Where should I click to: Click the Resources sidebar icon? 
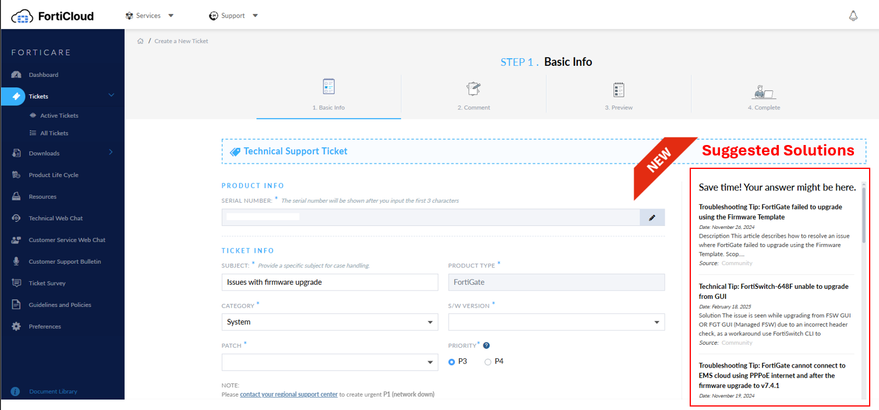[16, 197]
